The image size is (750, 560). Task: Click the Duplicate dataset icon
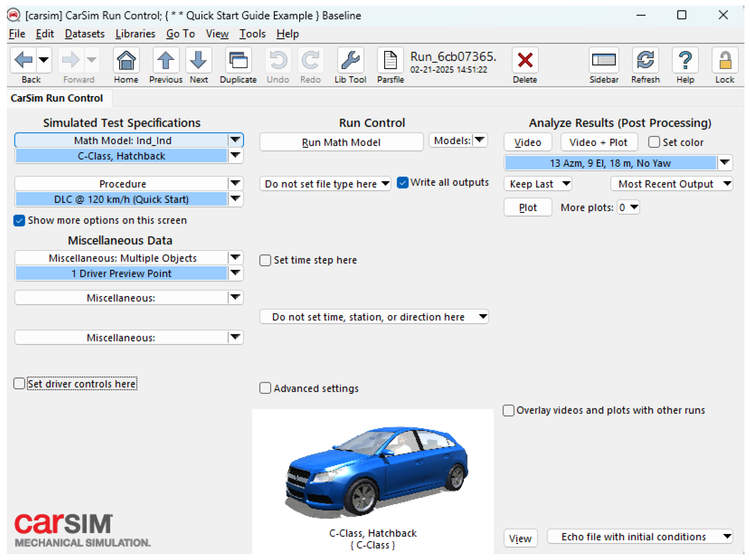tap(238, 61)
